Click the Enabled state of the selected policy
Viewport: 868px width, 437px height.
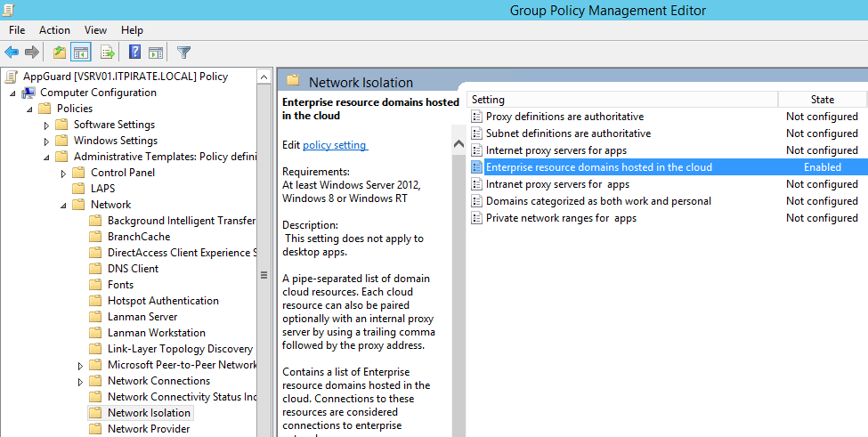823,167
